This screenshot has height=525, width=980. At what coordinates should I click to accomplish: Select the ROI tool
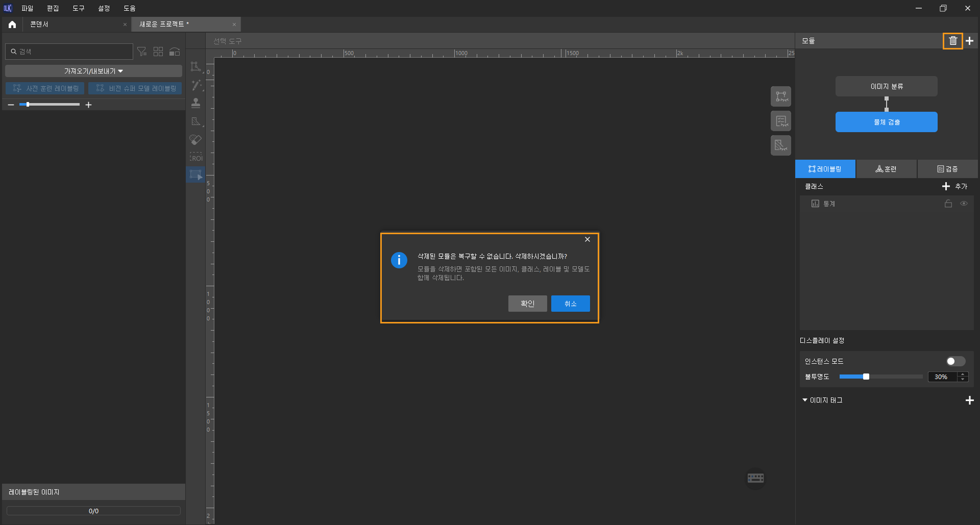point(195,158)
